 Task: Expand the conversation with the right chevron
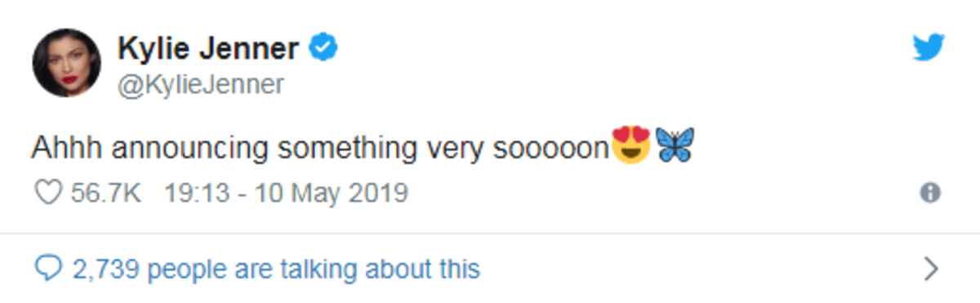click(930, 268)
